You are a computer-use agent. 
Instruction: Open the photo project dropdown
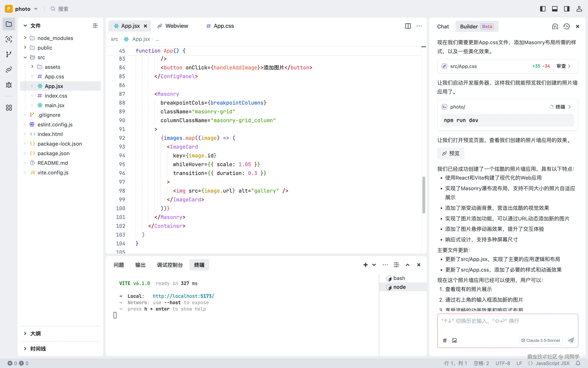[23, 9]
